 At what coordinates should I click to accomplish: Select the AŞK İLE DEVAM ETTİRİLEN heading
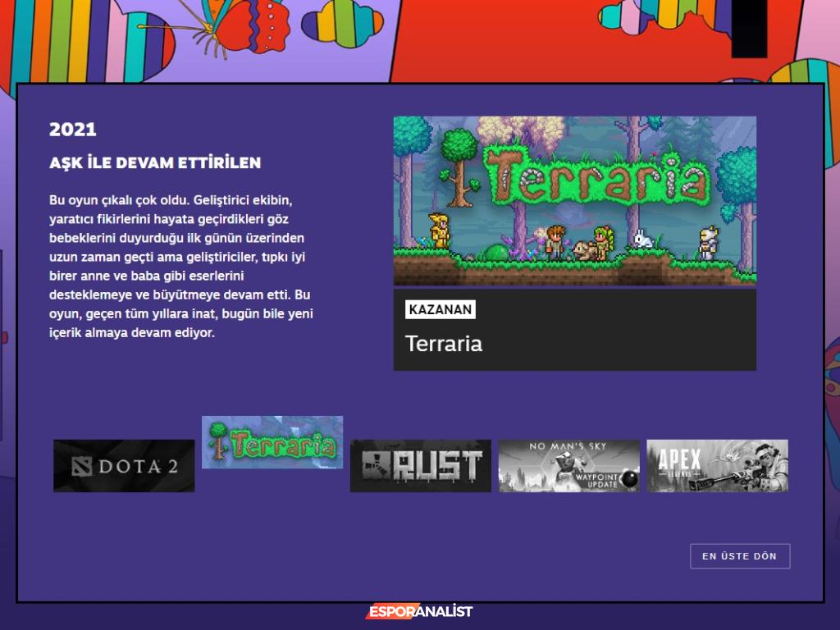click(155, 162)
